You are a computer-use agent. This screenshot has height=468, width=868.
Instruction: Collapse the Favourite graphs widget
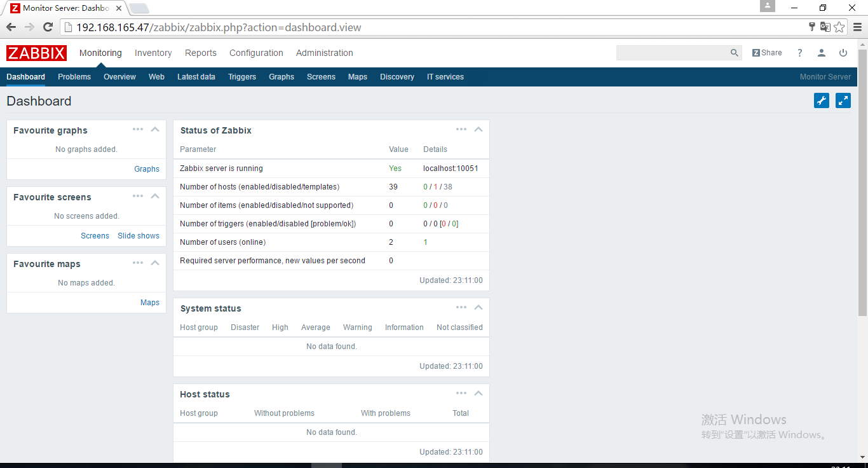point(154,129)
